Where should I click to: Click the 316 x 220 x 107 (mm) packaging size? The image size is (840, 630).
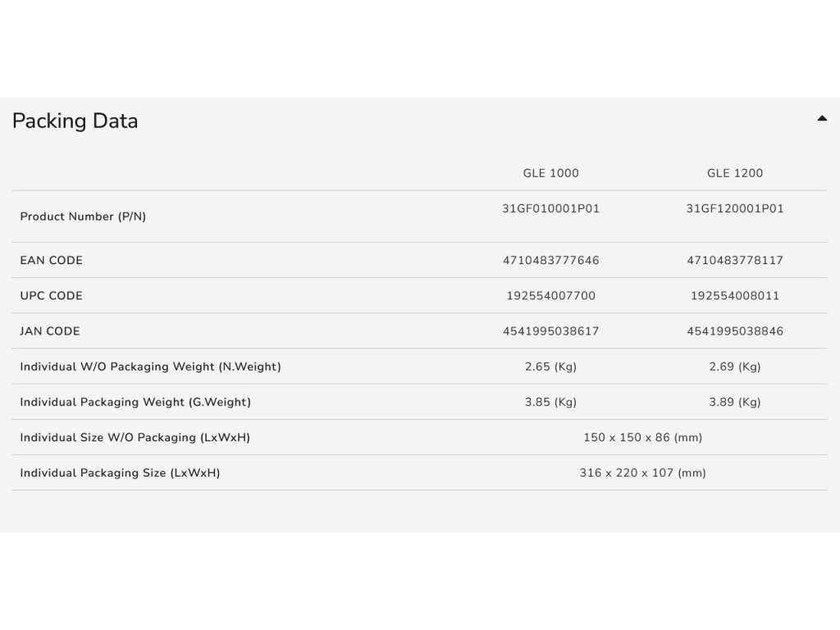click(642, 472)
